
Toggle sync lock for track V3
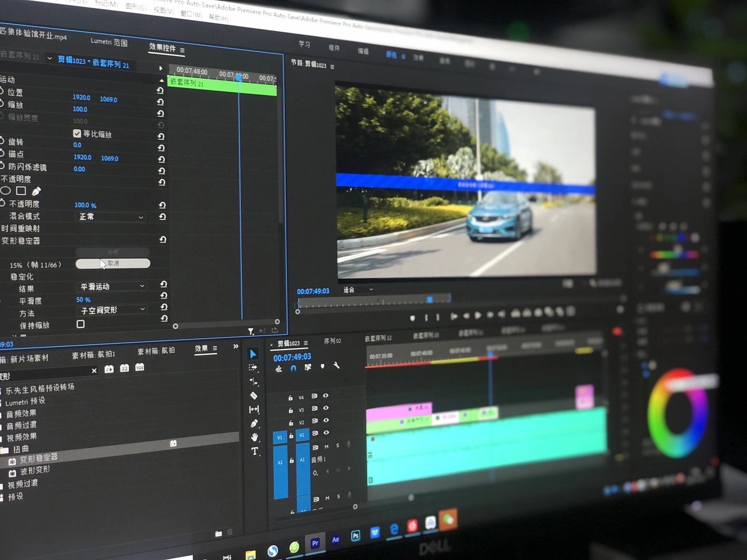(x=314, y=409)
